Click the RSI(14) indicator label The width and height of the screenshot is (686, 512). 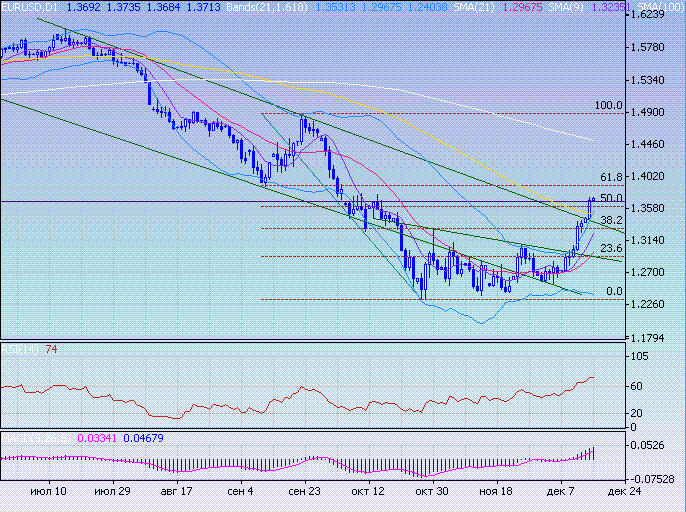20,349
